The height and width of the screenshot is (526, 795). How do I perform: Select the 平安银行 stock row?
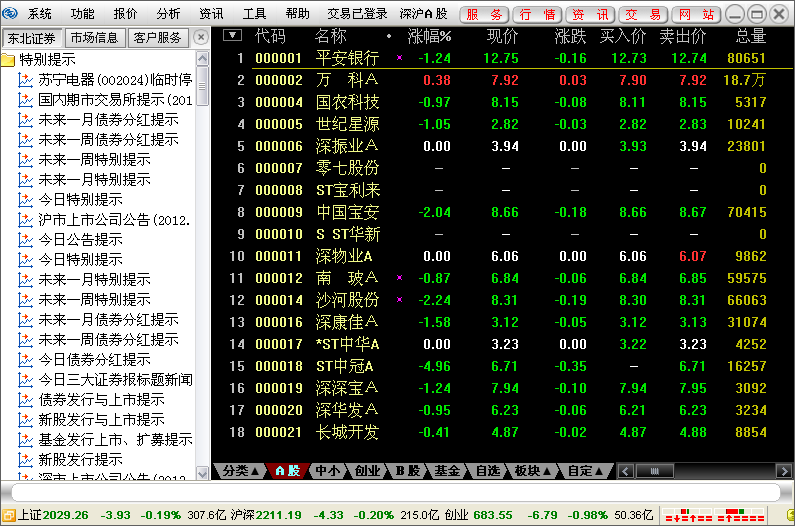coord(346,58)
